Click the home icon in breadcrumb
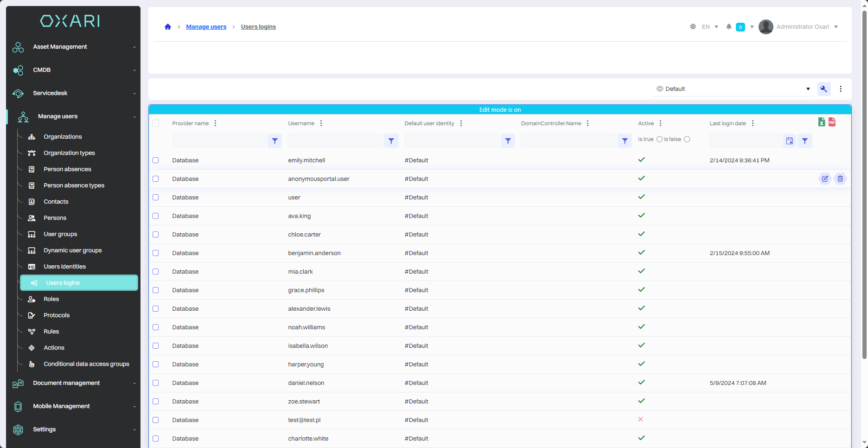The width and height of the screenshot is (868, 448). pos(168,27)
